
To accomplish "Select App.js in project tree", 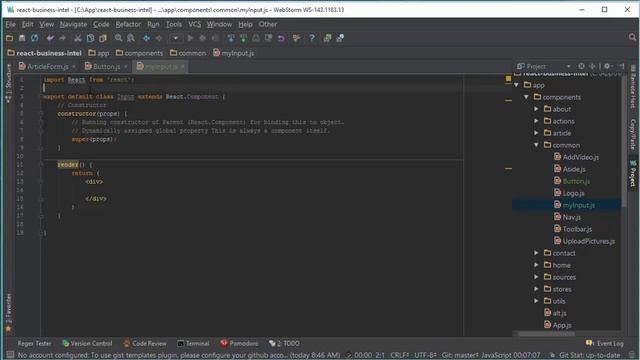I will [x=558, y=325].
